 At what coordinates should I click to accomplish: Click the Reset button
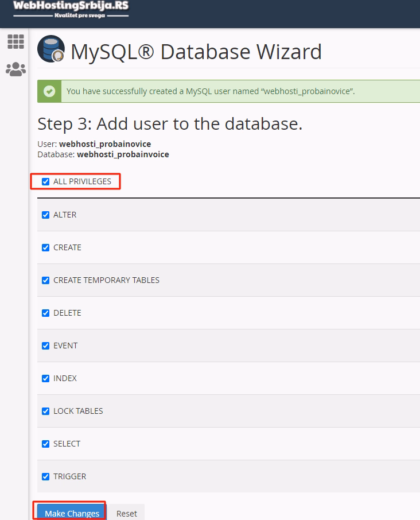click(127, 513)
